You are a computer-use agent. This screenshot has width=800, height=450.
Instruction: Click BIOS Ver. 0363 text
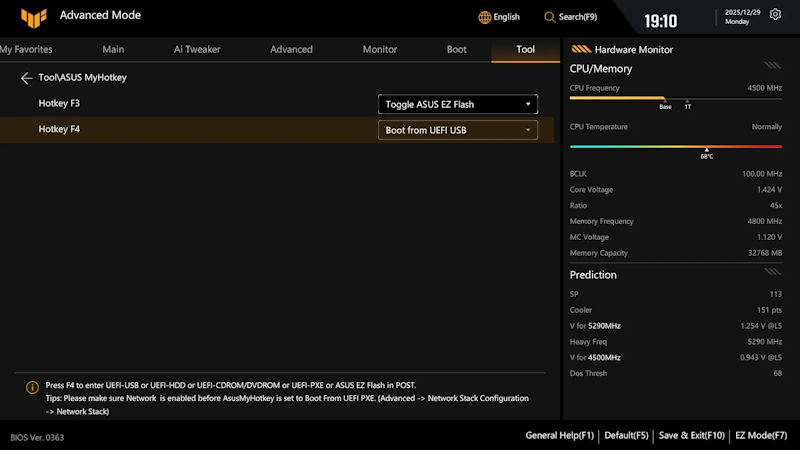pos(37,437)
